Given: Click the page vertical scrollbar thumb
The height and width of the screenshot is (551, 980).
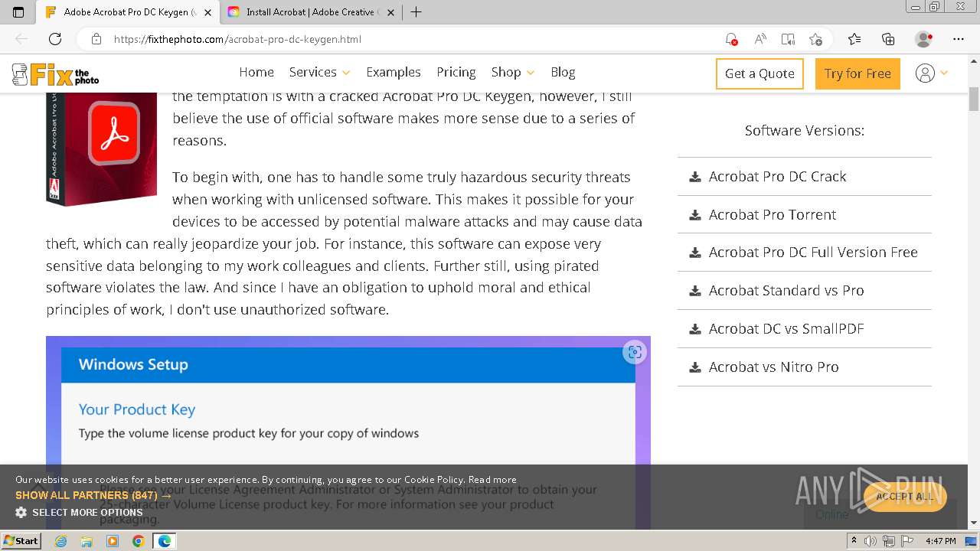Looking at the screenshot, I should [x=974, y=99].
